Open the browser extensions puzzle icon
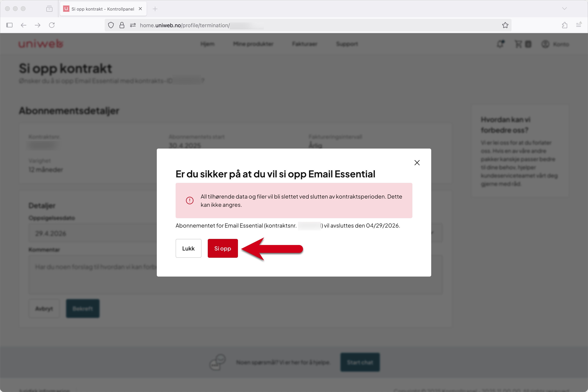 (564, 25)
